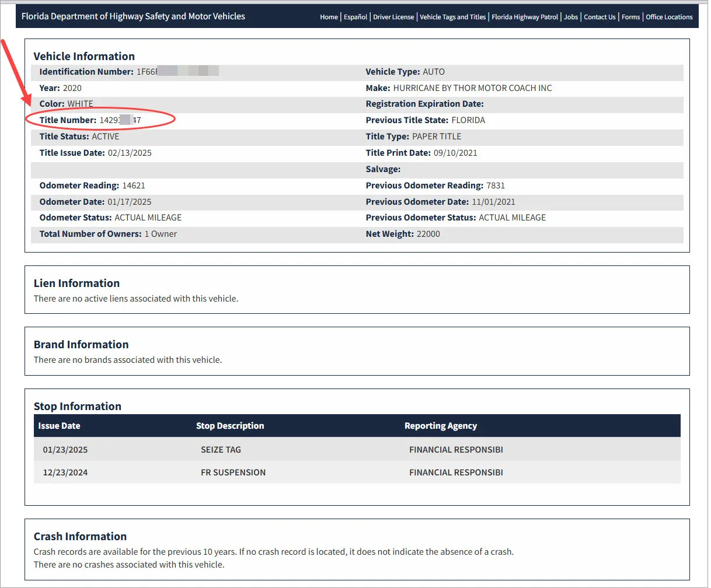Image resolution: width=711 pixels, height=588 pixels.
Task: Visit the Florida Highway Patrol page
Action: click(524, 17)
